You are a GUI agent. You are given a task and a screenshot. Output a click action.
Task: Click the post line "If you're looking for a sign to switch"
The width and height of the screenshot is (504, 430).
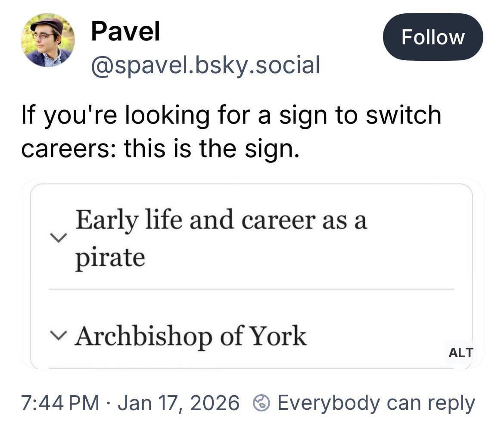tap(231, 115)
